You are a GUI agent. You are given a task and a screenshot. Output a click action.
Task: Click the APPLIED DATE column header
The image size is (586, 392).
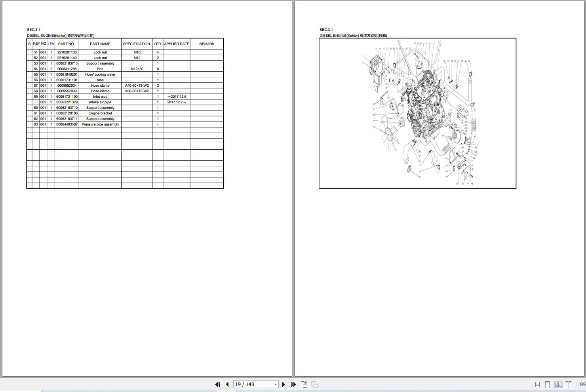[177, 44]
